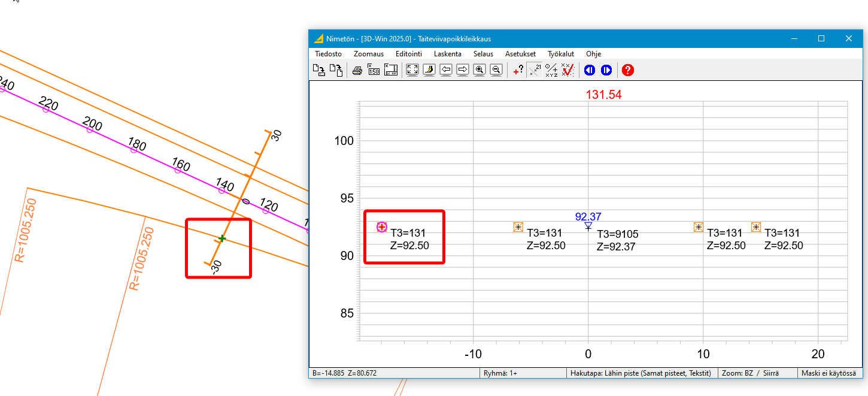Click the XYZ coordinate tool icon
Screen dimensions: 868x396
551,70
